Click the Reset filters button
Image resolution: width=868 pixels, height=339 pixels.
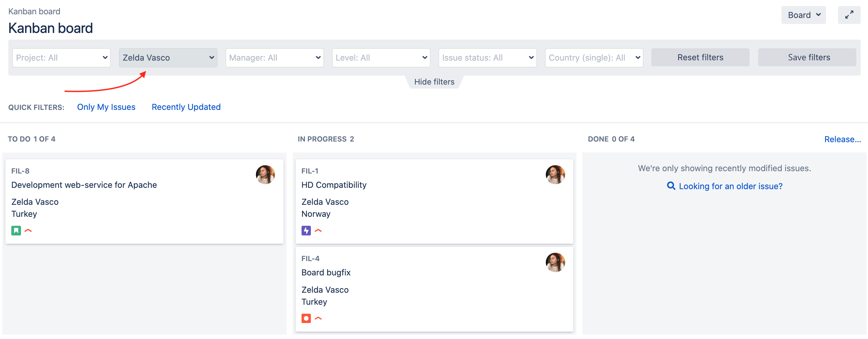[700, 57]
